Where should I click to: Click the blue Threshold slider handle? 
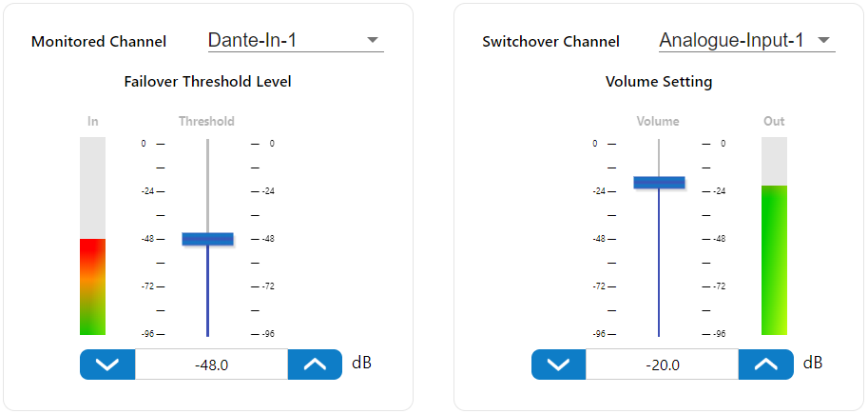pos(207,239)
